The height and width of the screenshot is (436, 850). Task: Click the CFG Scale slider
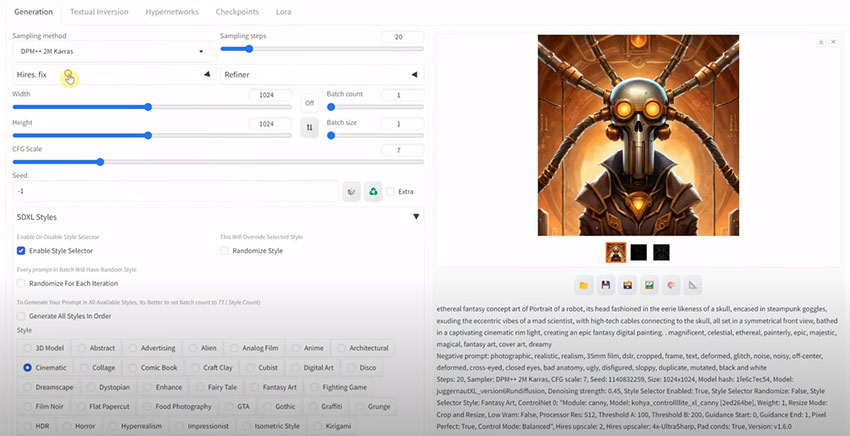pos(218,162)
